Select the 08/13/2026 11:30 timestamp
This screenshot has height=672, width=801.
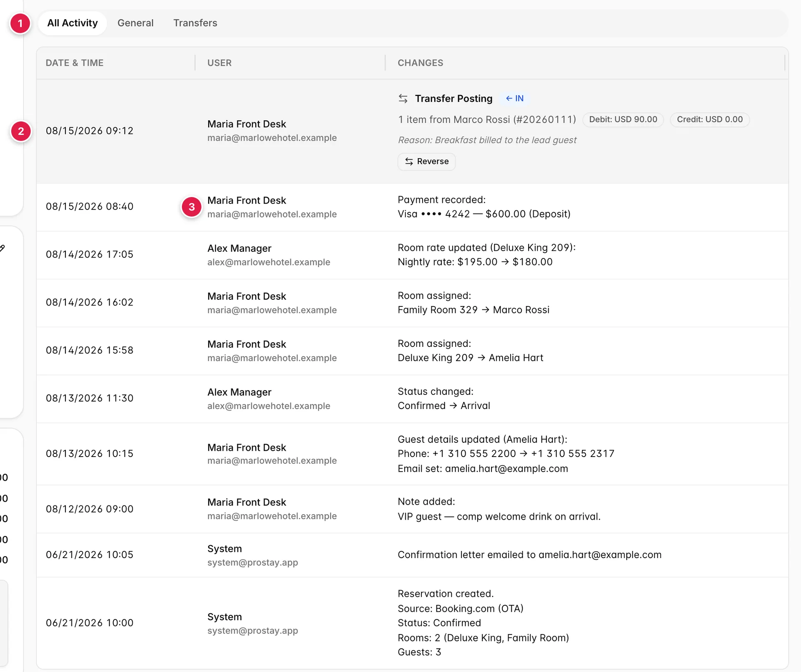point(90,398)
